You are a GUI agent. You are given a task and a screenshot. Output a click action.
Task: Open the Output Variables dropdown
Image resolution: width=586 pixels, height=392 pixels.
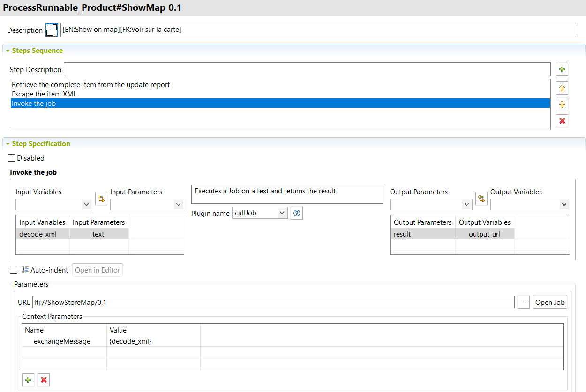click(x=530, y=204)
